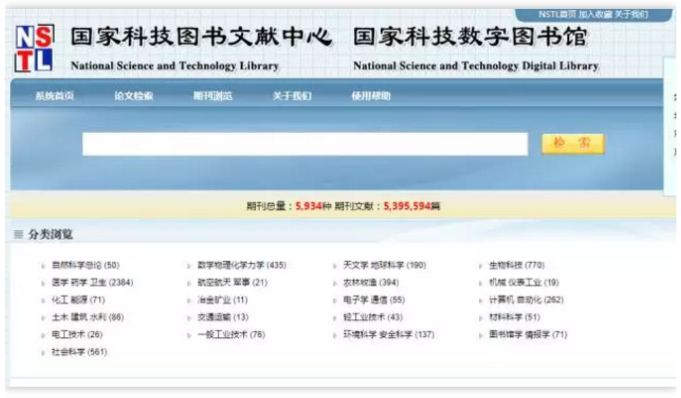Click 关于我们 in the blue navigation bar

coord(292,96)
